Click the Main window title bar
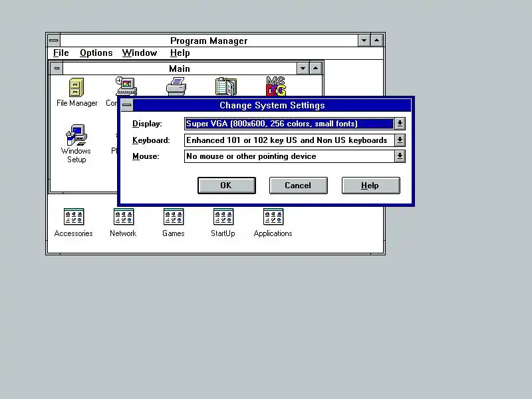 (x=180, y=68)
